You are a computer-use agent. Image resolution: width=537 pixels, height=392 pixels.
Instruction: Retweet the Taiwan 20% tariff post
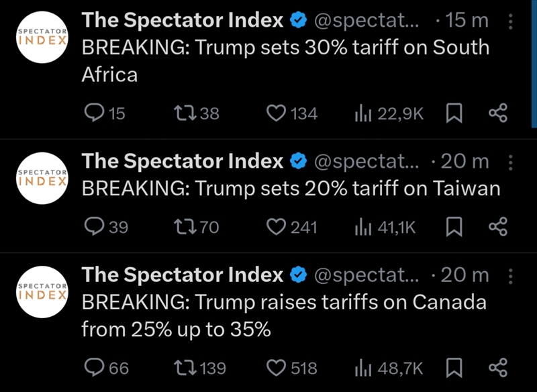[x=183, y=228]
